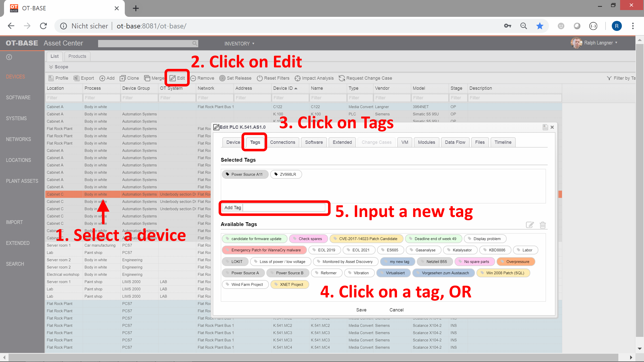Screen dimensions: 644x362
Task: Switch to the Connections tab
Action: [x=283, y=142]
